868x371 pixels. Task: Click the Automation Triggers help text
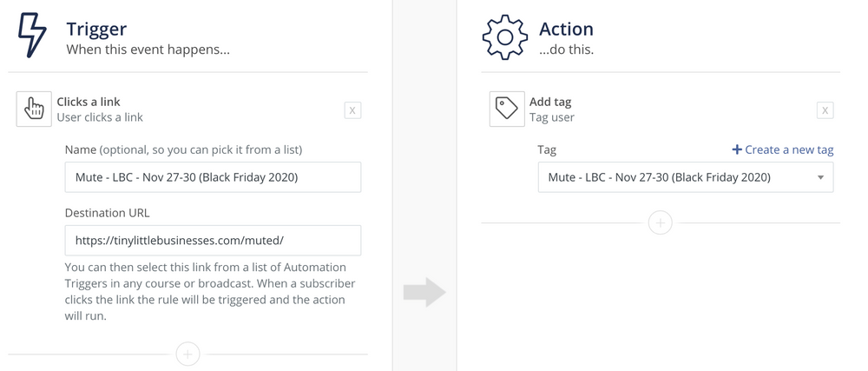(x=210, y=291)
